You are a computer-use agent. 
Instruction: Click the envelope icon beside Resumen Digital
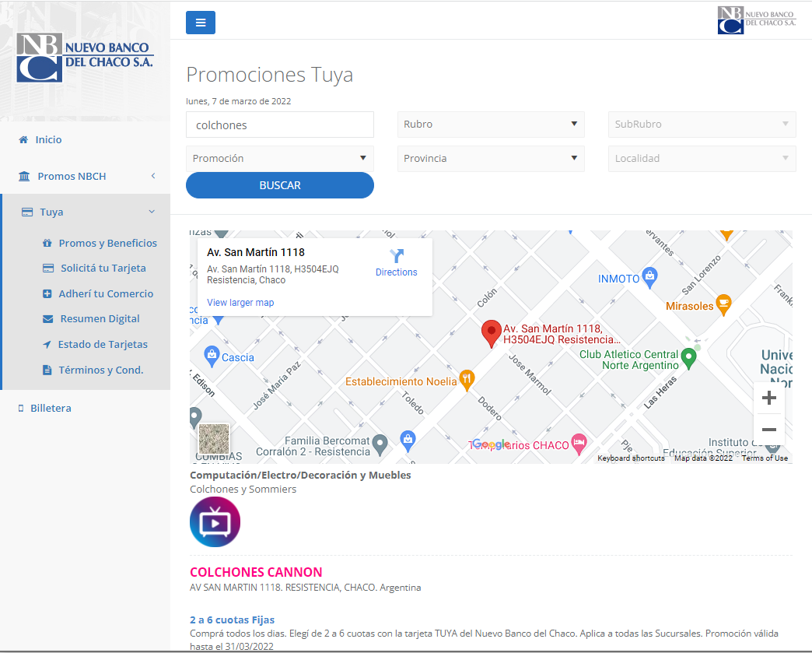pos(47,319)
